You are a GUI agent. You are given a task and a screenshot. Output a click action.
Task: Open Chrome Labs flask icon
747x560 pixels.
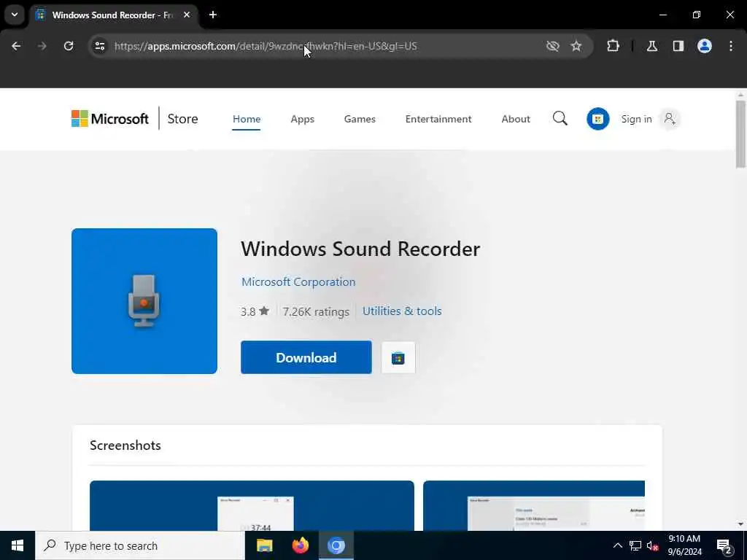[652, 46]
